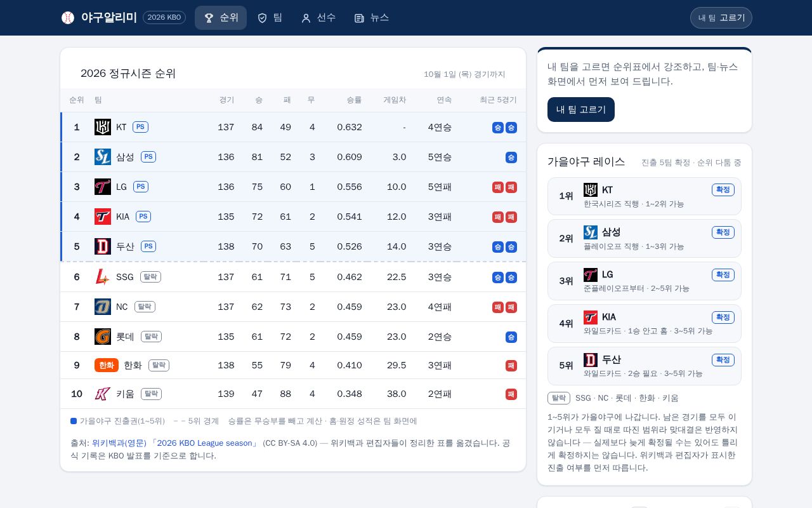
Task: Click the 키움 logo in standings table
Action: coord(103,394)
